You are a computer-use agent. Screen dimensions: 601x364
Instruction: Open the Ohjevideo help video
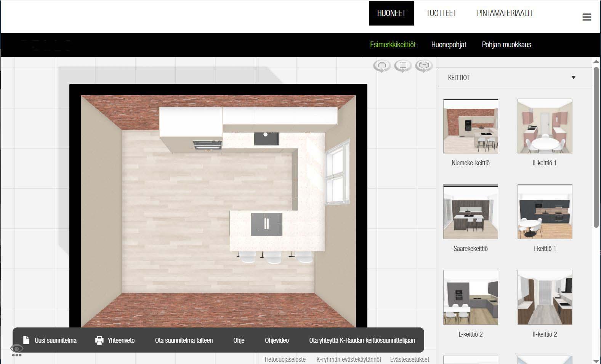pos(277,340)
